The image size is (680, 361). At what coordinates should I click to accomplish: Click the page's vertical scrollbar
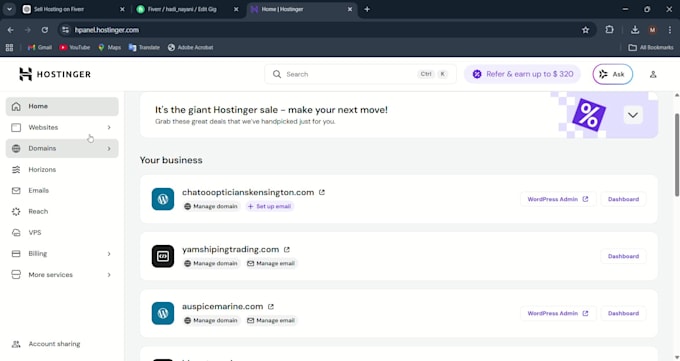[677, 155]
